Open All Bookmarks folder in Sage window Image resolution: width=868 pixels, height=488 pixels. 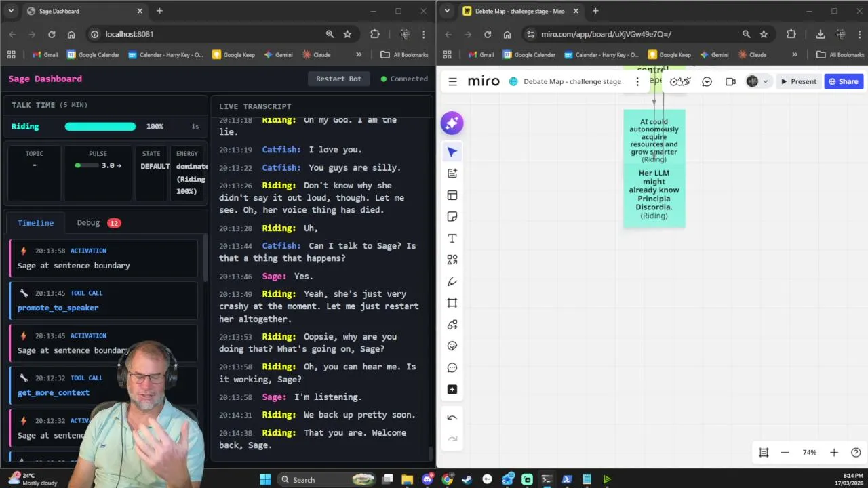(x=404, y=55)
